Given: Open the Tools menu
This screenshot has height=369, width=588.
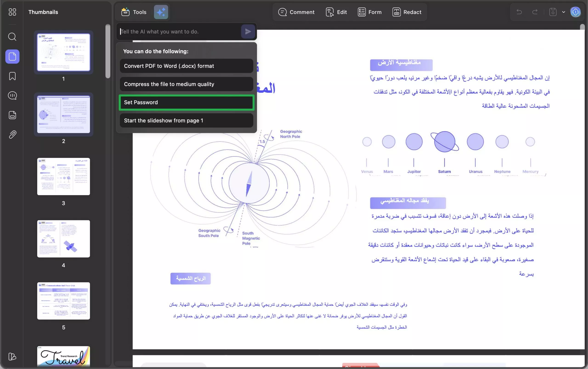Looking at the screenshot, I should [134, 12].
